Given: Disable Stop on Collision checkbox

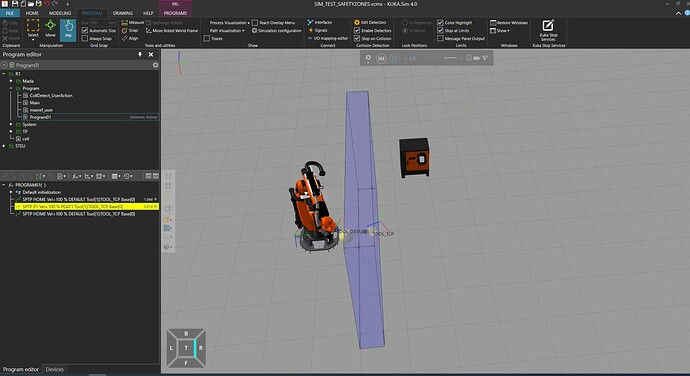Looking at the screenshot, I should click(357, 38).
